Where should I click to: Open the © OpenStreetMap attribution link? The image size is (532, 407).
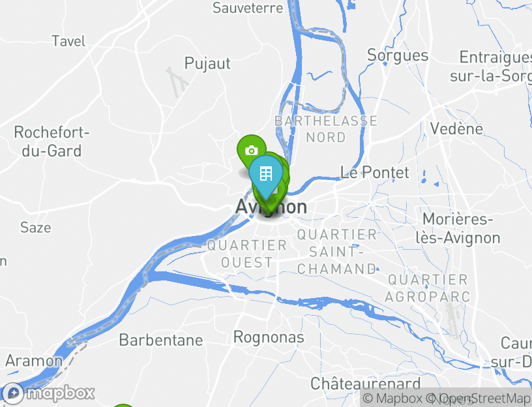pos(477,398)
